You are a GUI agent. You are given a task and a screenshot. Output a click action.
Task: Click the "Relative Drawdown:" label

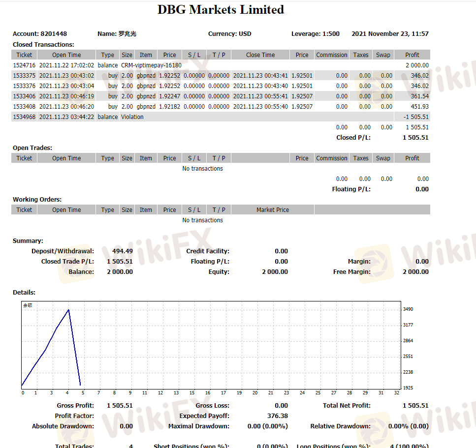(x=340, y=426)
